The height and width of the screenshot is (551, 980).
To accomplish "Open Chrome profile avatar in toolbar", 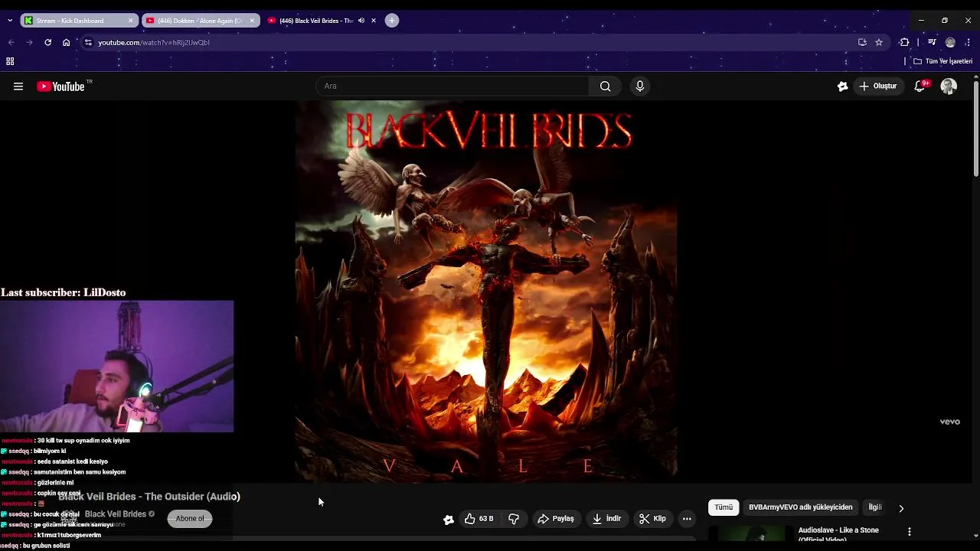I will point(950,42).
